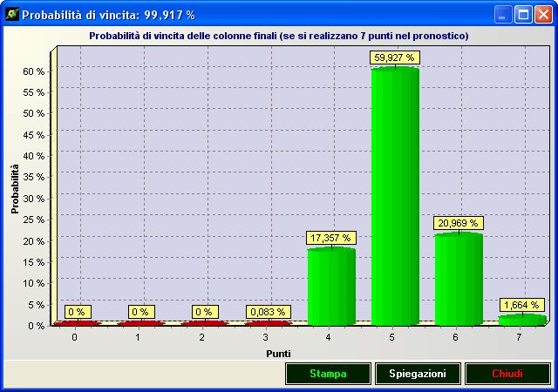
Task: Click the green bar for 4 punti
Action: [x=331, y=286]
